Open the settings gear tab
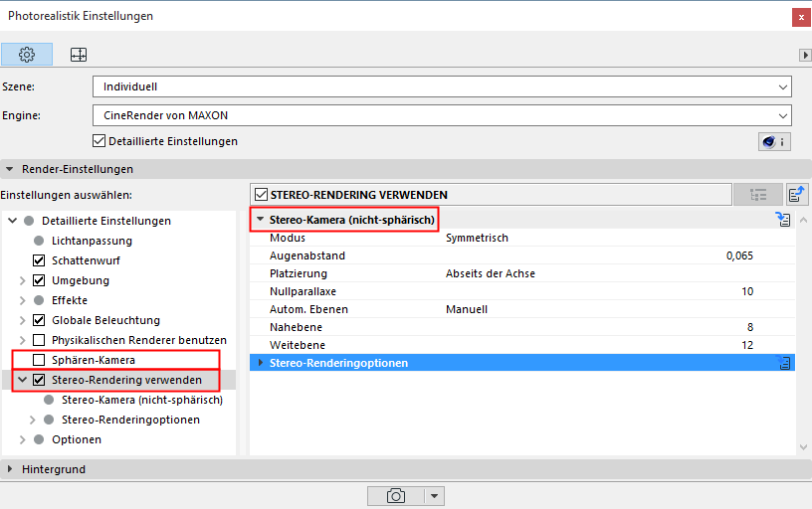 click(27, 55)
